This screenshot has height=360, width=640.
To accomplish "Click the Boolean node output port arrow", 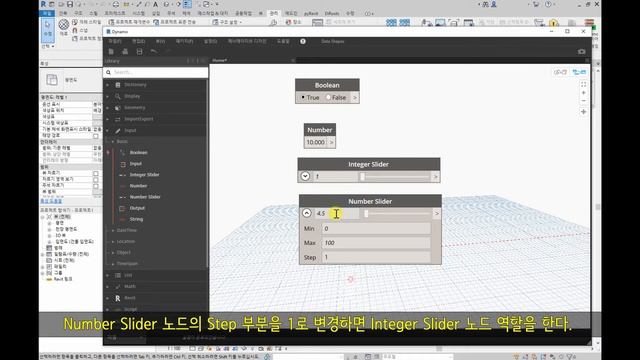I will (x=355, y=98).
